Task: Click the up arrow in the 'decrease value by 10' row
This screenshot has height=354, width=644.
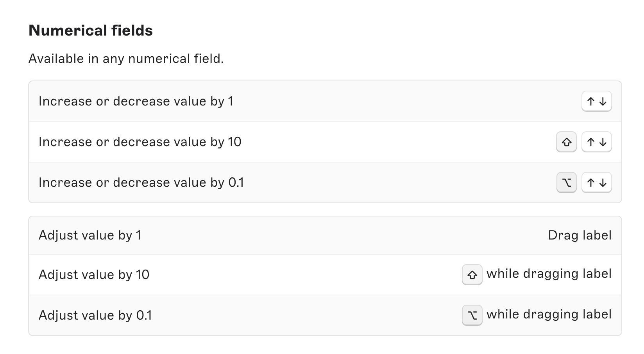Action: (591, 142)
